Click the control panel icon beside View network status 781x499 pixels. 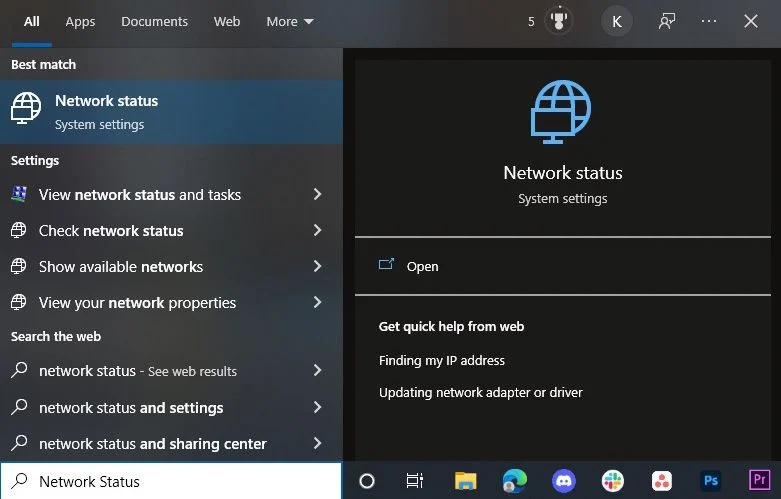(x=19, y=194)
